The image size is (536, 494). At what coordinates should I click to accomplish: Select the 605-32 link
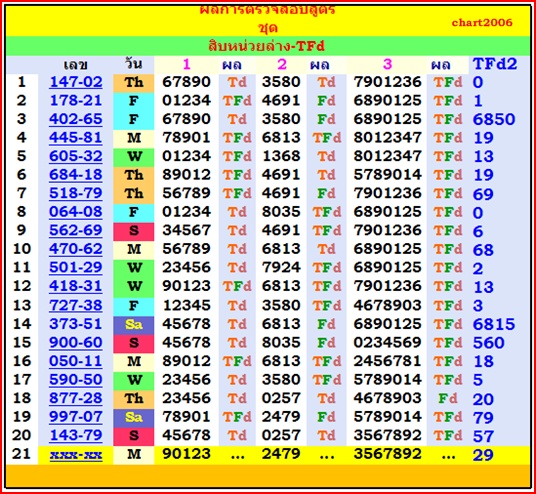tap(76, 156)
